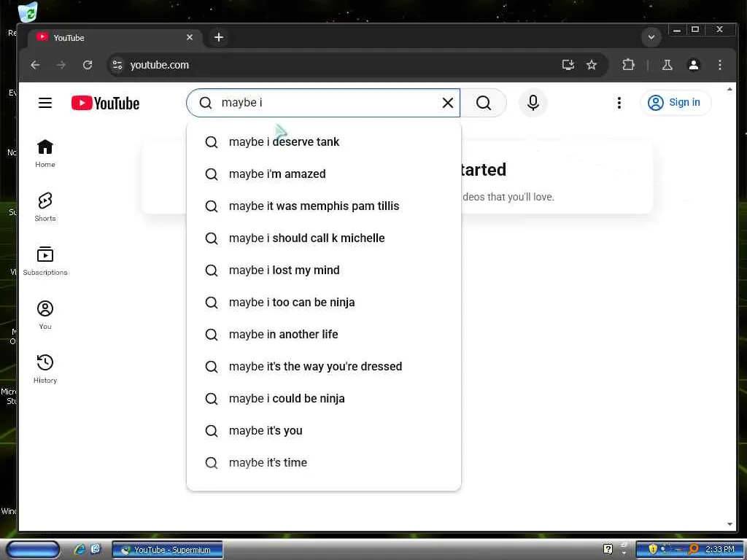Launch Internet Explorer from quick launch

coord(79,550)
